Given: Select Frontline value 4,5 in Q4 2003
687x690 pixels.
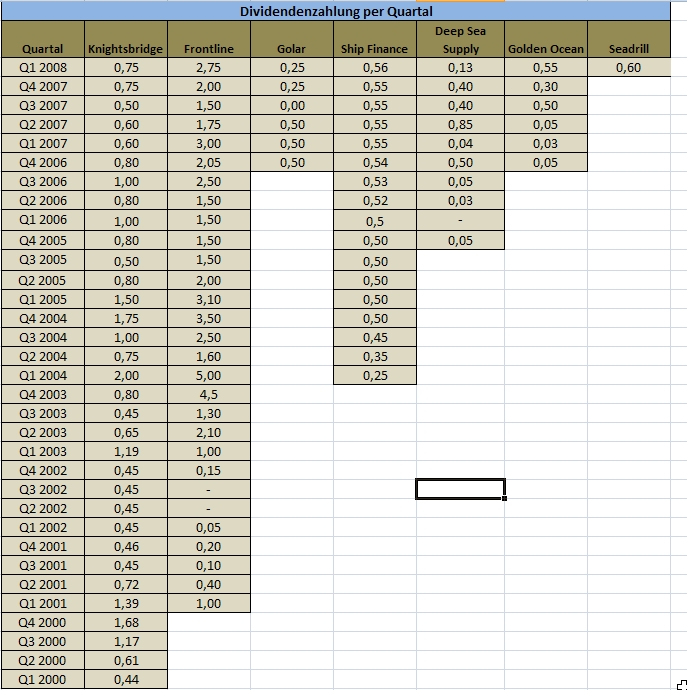Looking at the screenshot, I should [x=209, y=394].
